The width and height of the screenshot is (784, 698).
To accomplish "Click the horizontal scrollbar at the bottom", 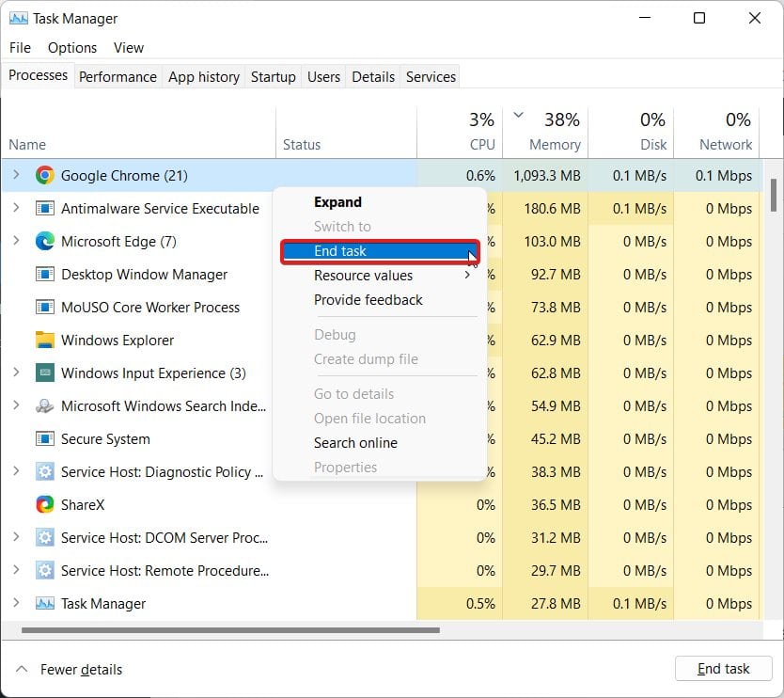I will (230, 630).
